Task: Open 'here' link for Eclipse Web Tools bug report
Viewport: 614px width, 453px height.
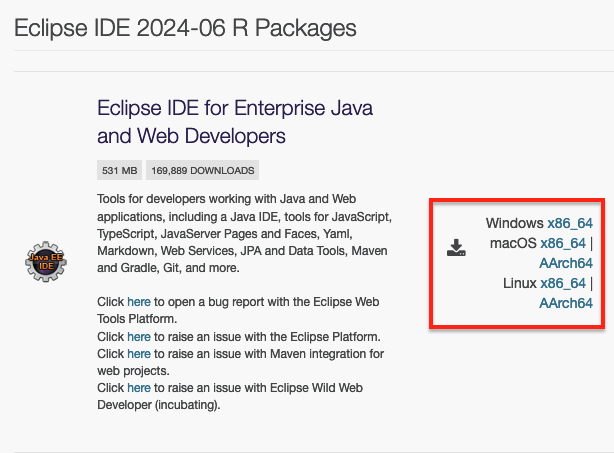Action: pos(139,302)
